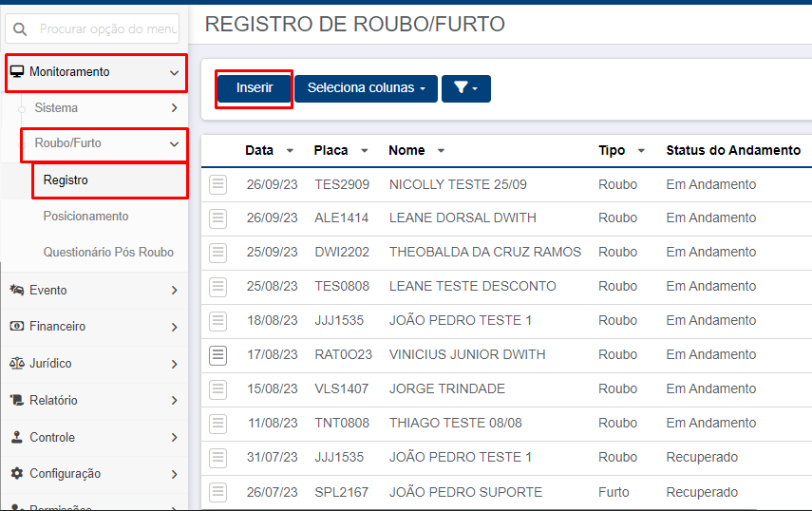
Task: Expand the Controle menu chevron
Action: (175, 438)
